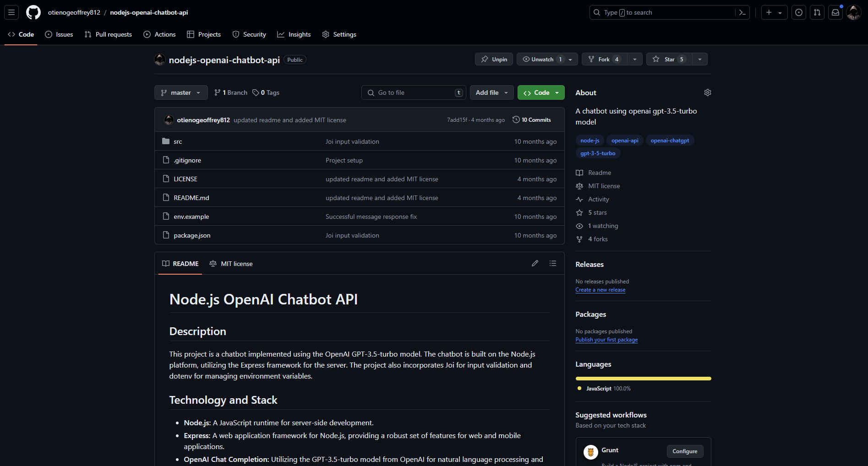Open the GitHub homepage logo
This screenshot has height=466, width=868.
(33, 12)
